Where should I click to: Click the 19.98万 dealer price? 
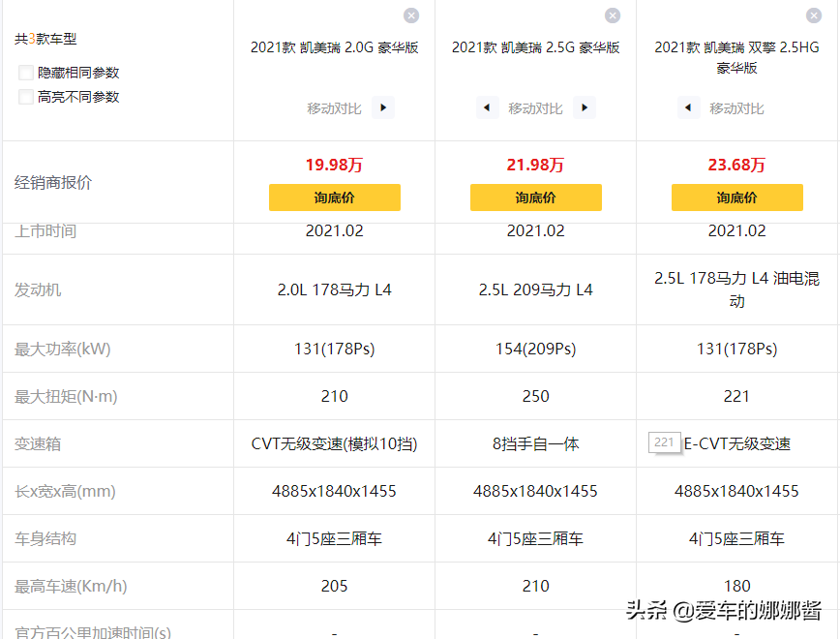tap(334, 165)
